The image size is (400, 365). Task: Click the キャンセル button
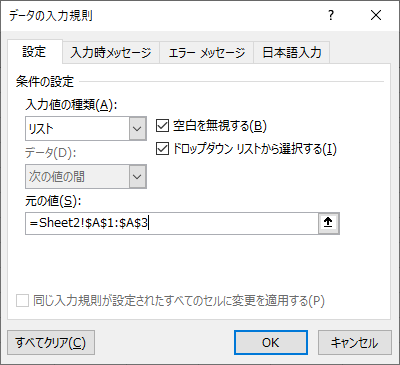[355, 342]
